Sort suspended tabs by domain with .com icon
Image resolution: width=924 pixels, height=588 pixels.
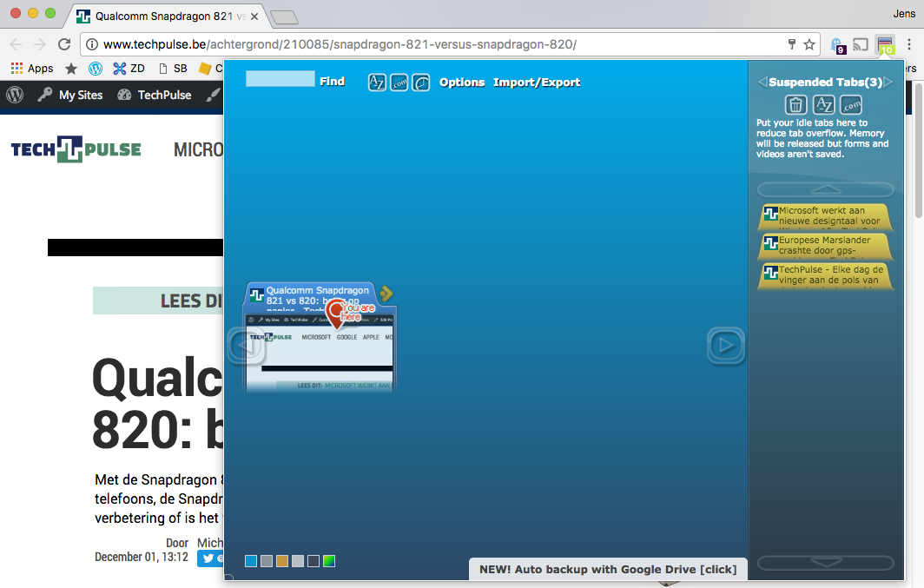(x=851, y=105)
